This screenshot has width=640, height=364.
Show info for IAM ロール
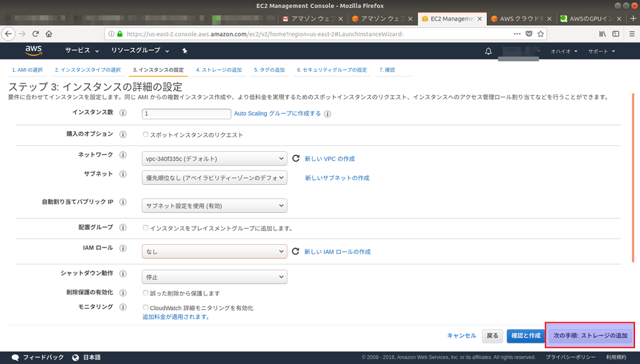(x=123, y=248)
